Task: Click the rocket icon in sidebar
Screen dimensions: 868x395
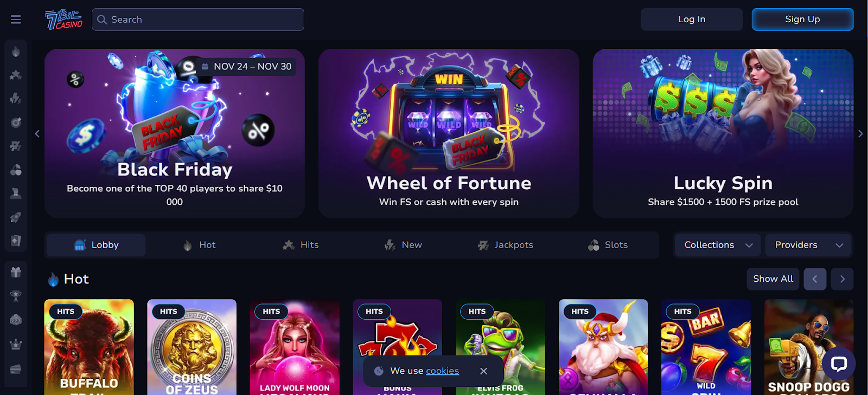Action: (16, 217)
